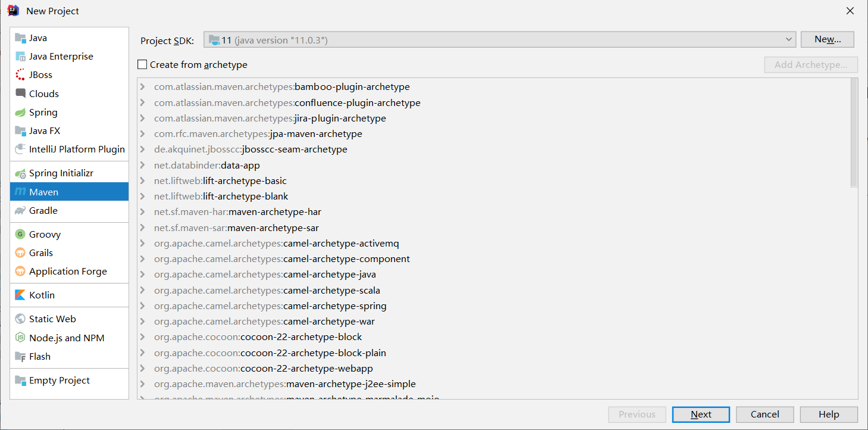Select Gradle project type
Screen dimensions: 868x430
tap(70, 210)
